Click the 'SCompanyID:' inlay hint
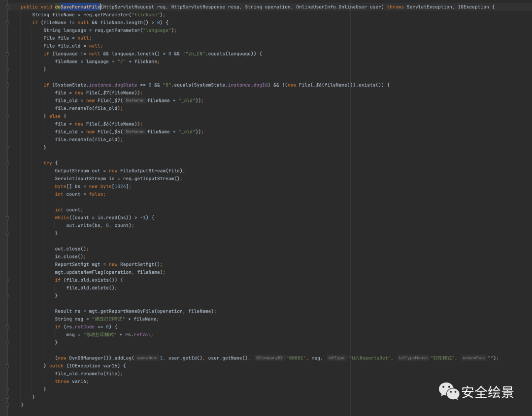Screen dimensions: 532x416 click(x=270, y=358)
